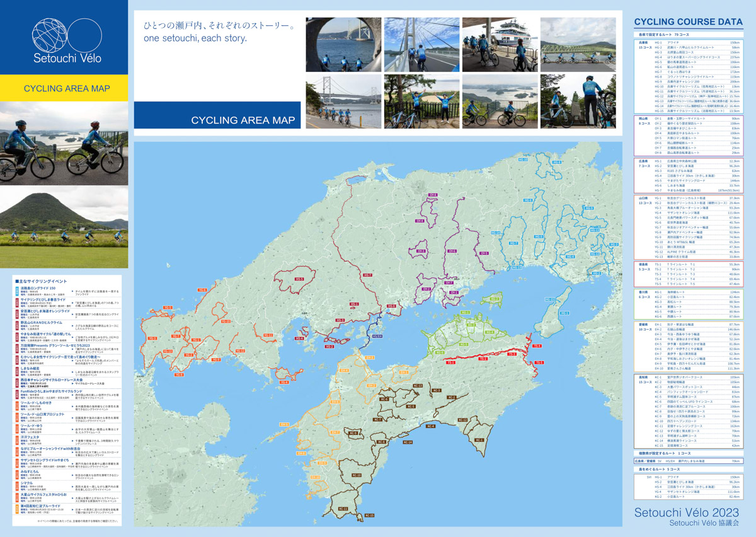Click the yellow CYCLING AREA MAP banner
Image resolution: width=756 pixels, height=537 pixels.
63,89
